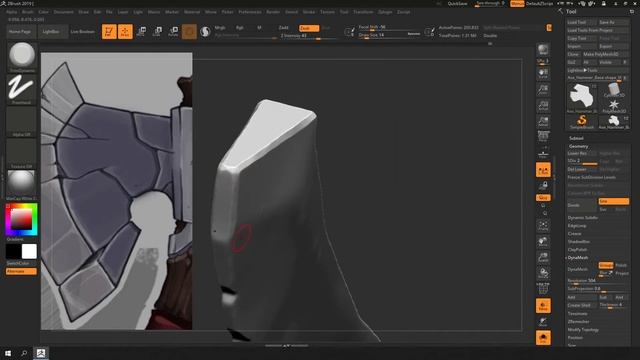Open the Alpha menu
This screenshot has height=360, width=640.
click(11, 12)
